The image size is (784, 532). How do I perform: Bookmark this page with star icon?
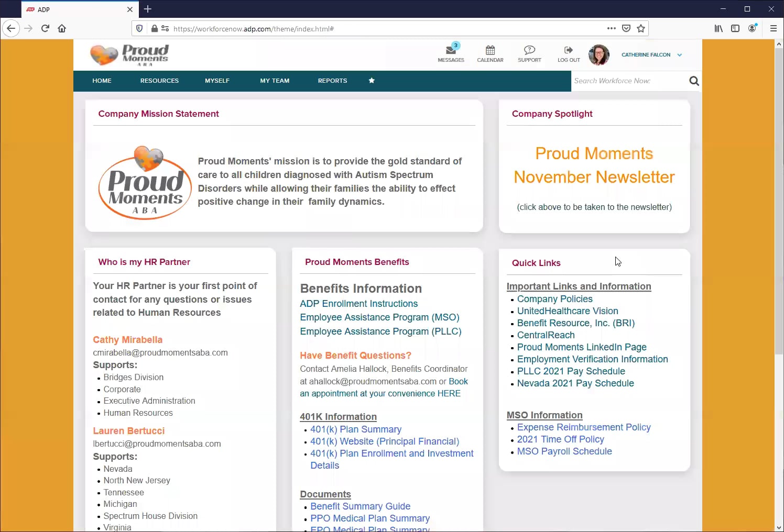click(641, 28)
